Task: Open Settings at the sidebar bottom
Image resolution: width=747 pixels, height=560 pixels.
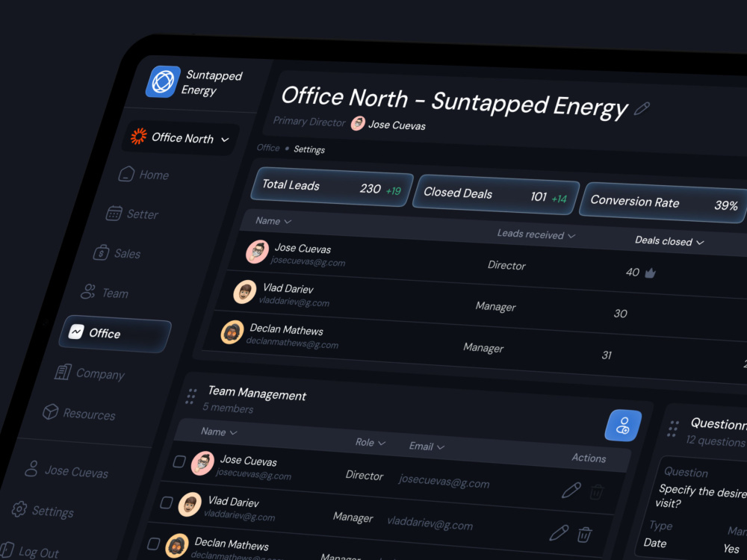Action: coord(43,511)
